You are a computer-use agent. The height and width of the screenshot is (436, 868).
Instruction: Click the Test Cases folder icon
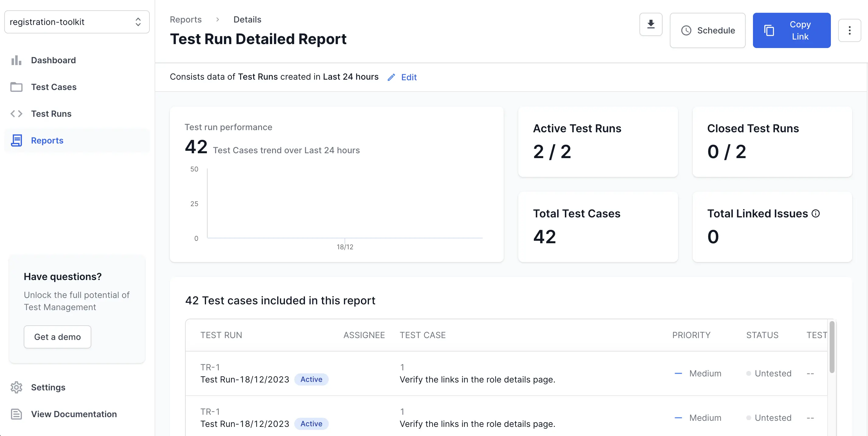pyautogui.click(x=16, y=87)
